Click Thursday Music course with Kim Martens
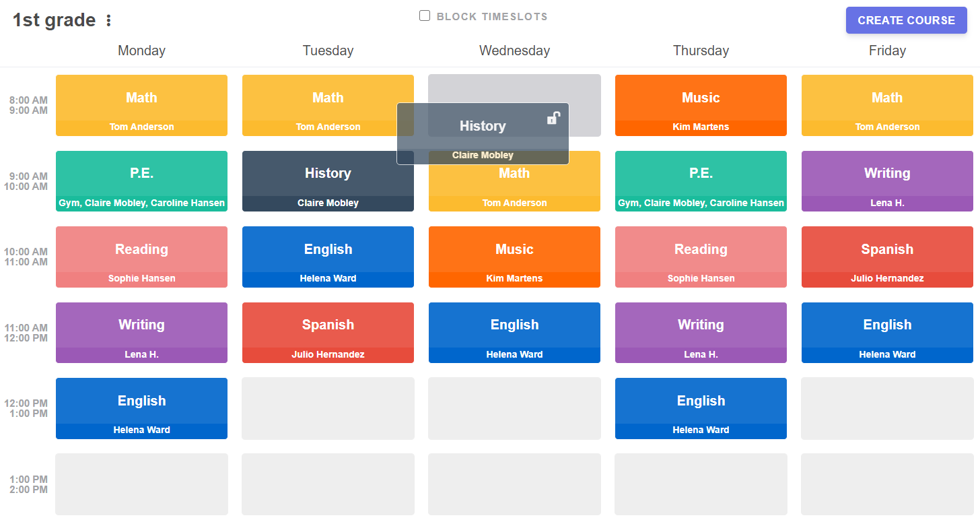980x522 pixels. [x=701, y=105]
